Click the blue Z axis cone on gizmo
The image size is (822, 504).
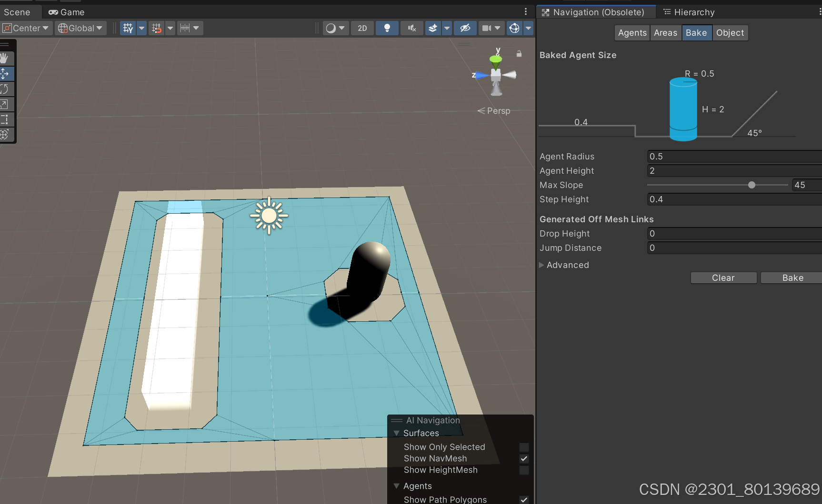pos(482,75)
